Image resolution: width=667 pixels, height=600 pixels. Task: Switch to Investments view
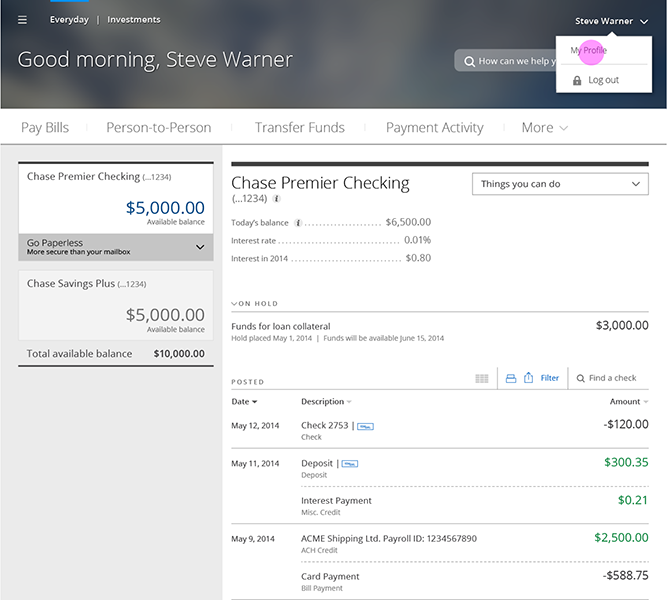pyautogui.click(x=134, y=20)
